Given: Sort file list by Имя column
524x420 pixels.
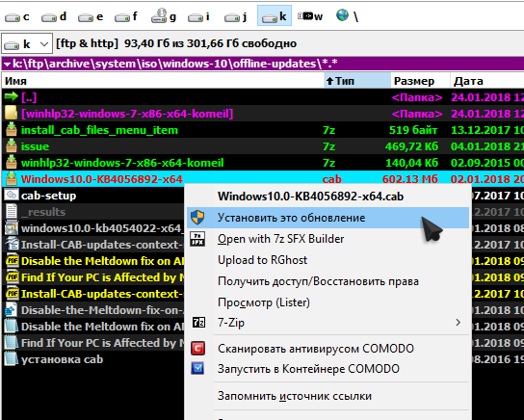Looking at the screenshot, I should pyautogui.click(x=163, y=81).
